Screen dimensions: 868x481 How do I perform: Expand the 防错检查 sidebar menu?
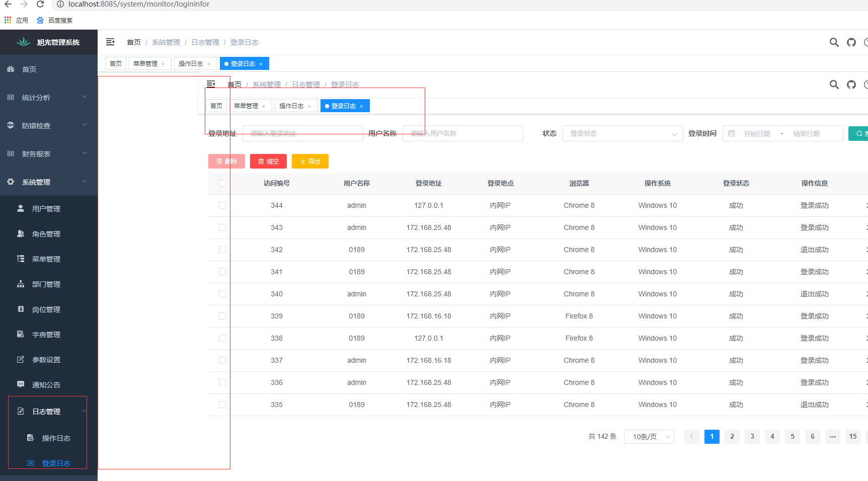point(49,125)
